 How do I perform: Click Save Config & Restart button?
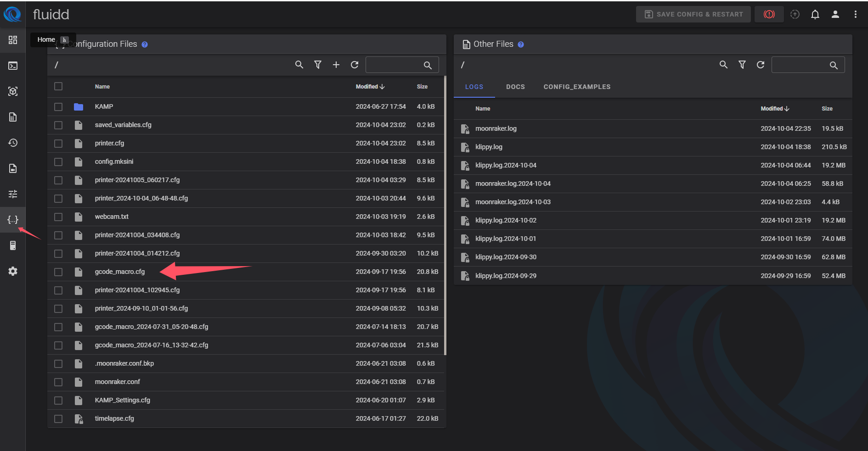coord(693,14)
